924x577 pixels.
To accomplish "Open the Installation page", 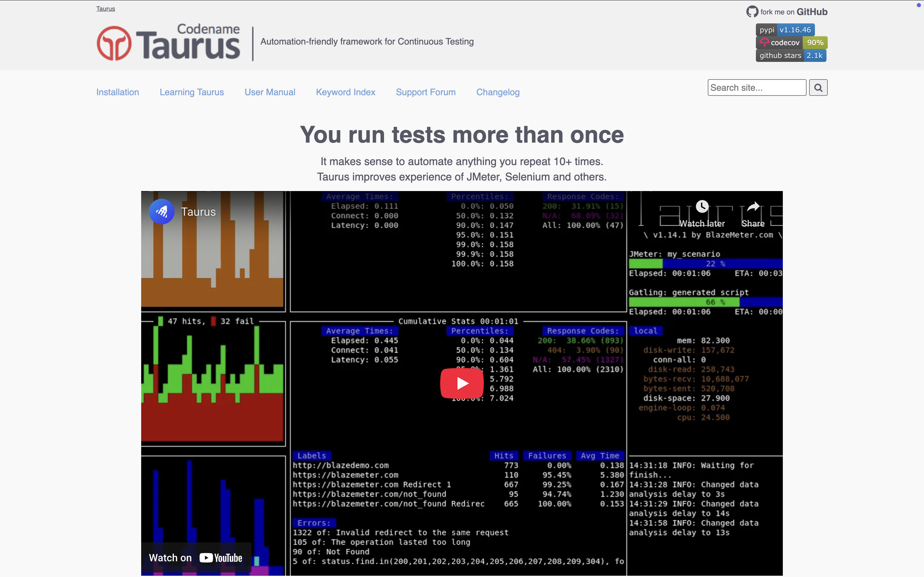I will tap(118, 92).
